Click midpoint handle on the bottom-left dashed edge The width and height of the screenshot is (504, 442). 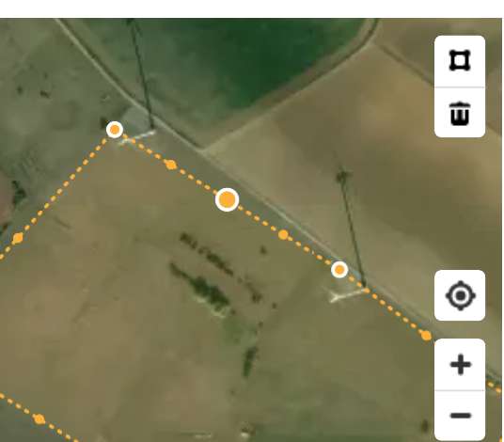point(39,419)
